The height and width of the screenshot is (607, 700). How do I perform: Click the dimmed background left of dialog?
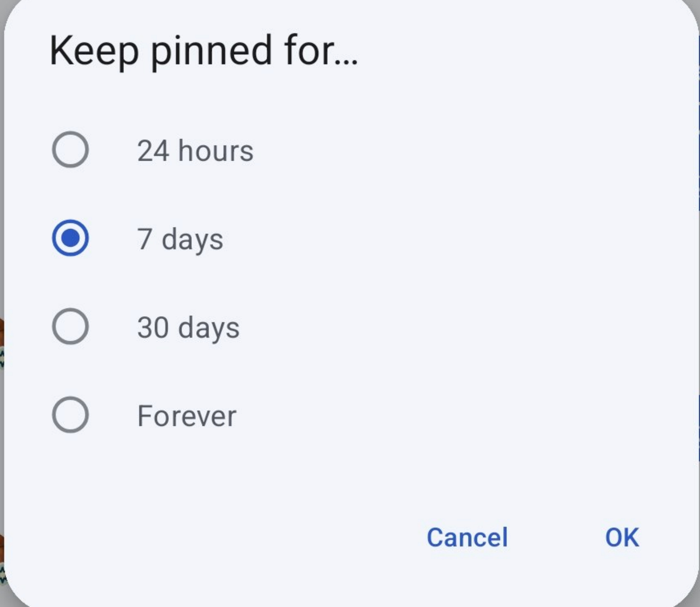1,223
